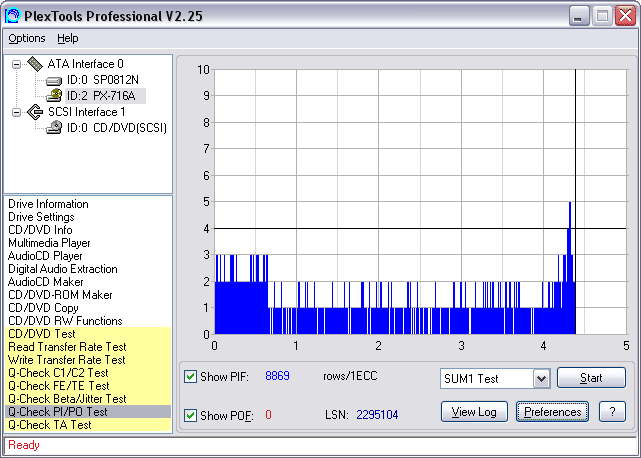Collapse the ATA Interface 0 tree node
The width and height of the screenshot is (641, 458).
coord(16,64)
